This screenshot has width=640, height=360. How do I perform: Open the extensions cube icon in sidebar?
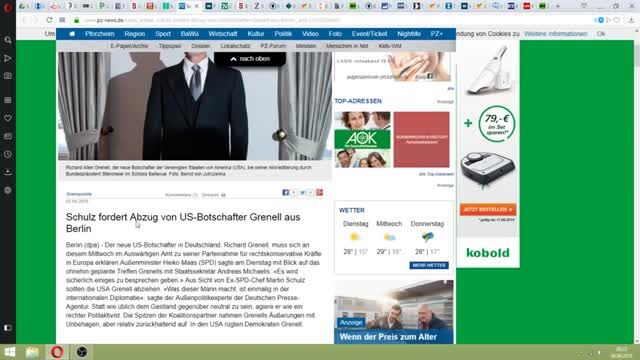[8, 190]
